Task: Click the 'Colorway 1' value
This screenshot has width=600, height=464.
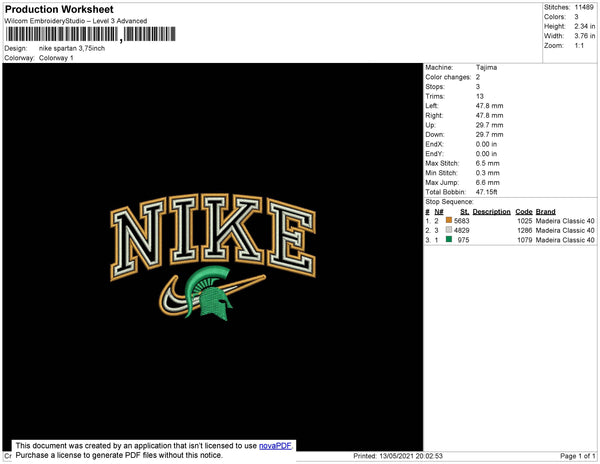Action: click(x=56, y=58)
